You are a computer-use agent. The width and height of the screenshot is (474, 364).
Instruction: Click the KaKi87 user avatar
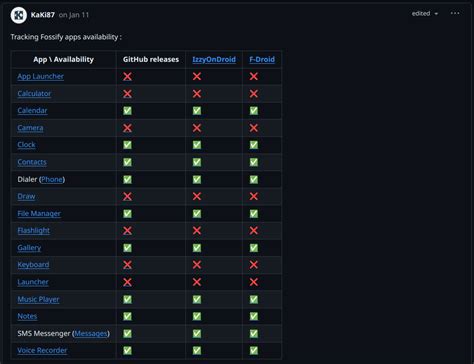19,15
